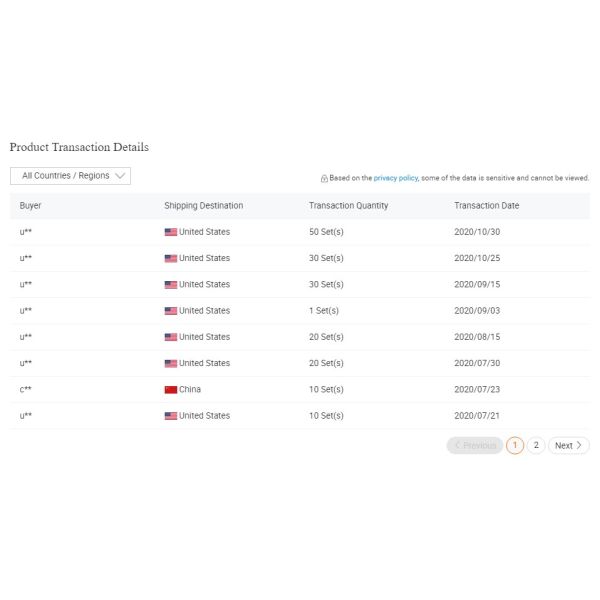This screenshot has width=600, height=600.
Task: Click the chevron arrow in the countries filter
Action: click(x=120, y=176)
